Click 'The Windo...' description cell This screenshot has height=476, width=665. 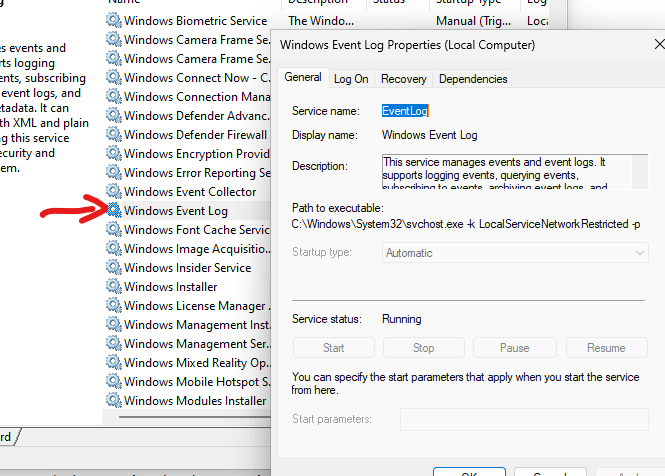(x=321, y=21)
